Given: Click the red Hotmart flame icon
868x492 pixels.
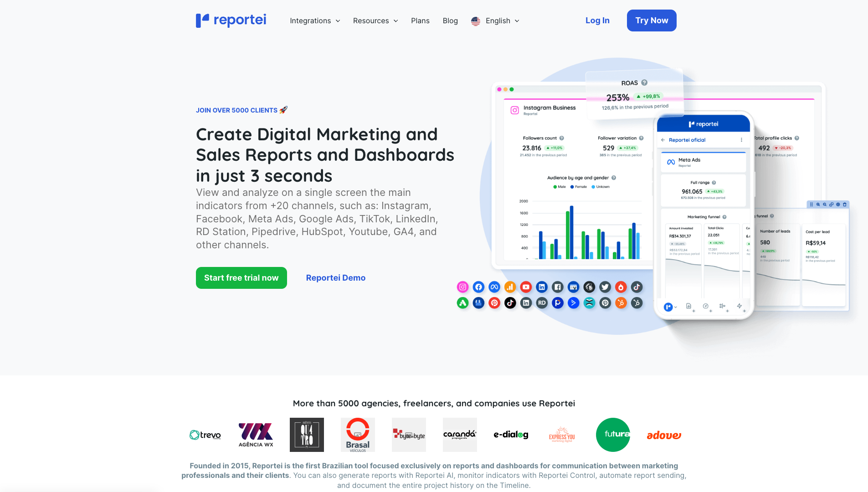Looking at the screenshot, I should (621, 287).
